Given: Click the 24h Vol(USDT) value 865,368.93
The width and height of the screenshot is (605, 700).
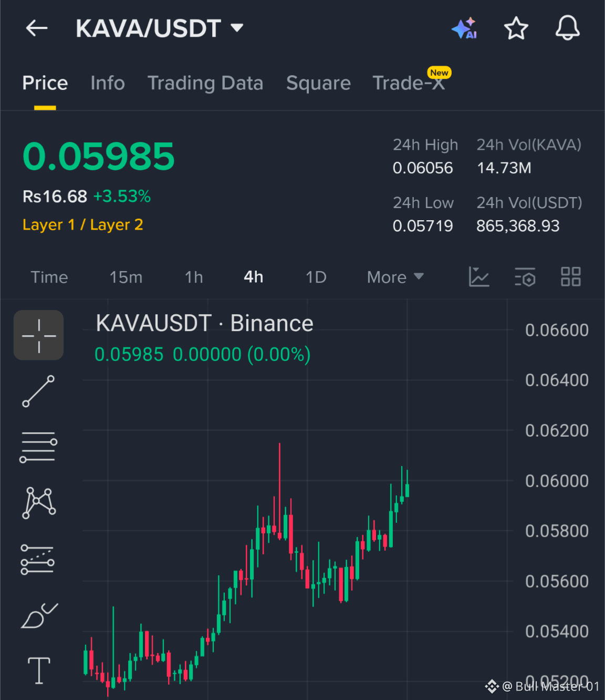Looking at the screenshot, I should pyautogui.click(x=518, y=226).
